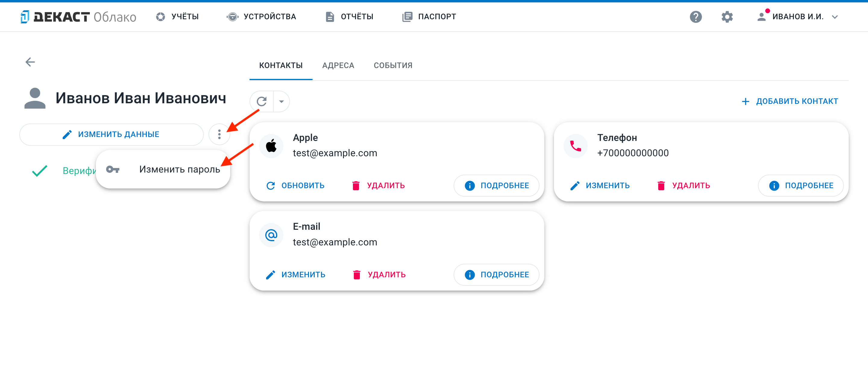This screenshot has height=386, width=868.
Task: Expand the refresh dropdown arrow
Action: [x=281, y=101]
